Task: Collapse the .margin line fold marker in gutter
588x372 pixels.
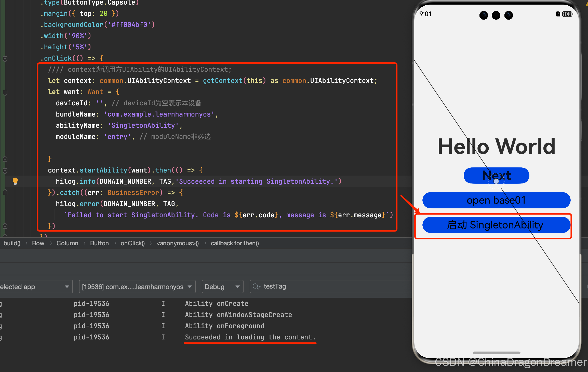Action: pyautogui.click(x=5, y=13)
